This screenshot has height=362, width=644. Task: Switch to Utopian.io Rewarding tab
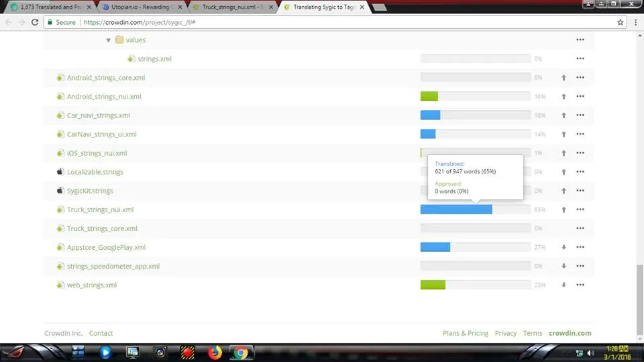coord(142,7)
